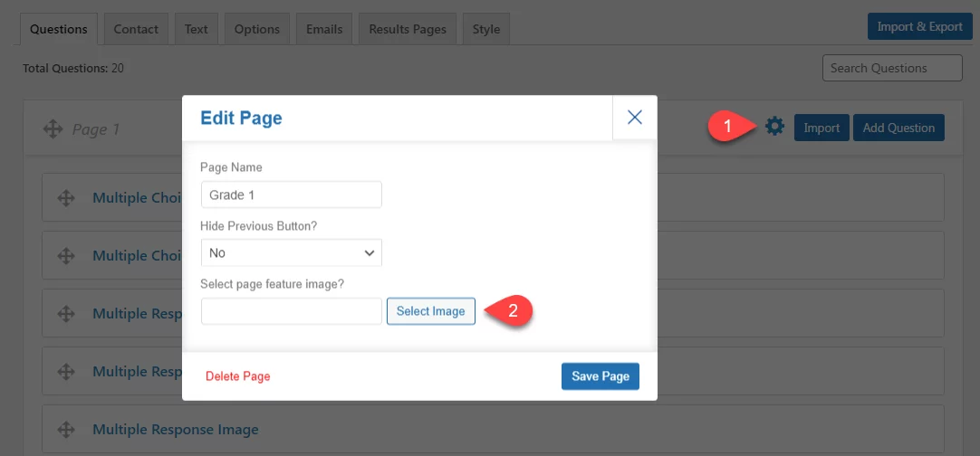Click the Add Question button
The image size is (980, 456).
(898, 128)
